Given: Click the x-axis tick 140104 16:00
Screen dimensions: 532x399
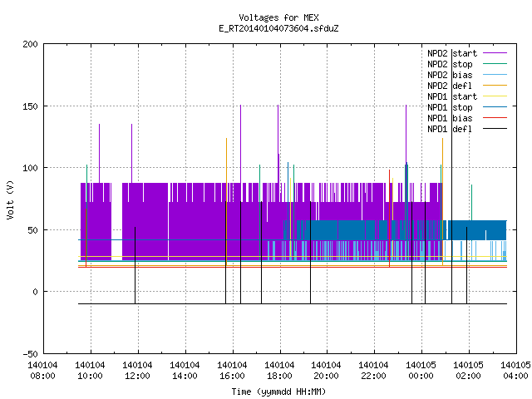Looking at the screenshot, I should [x=232, y=371].
